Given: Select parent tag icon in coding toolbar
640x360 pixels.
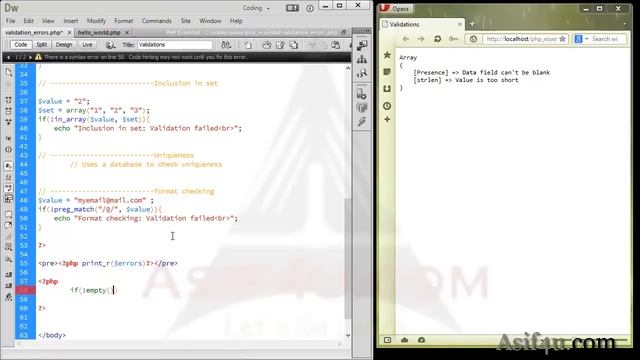Looking at the screenshot, I should tap(9, 139).
